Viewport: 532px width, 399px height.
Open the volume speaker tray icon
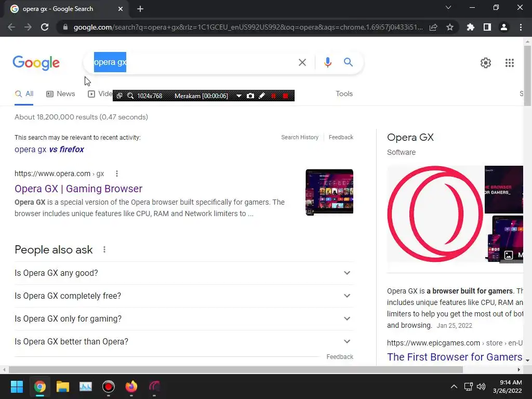coord(481,387)
